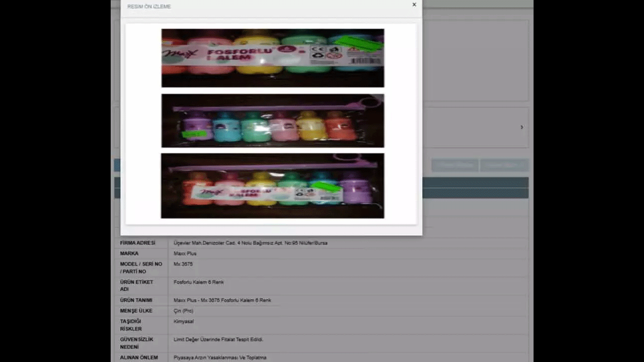Click the Firma Adresi row label
This screenshot has width=644, height=362.
coord(137,243)
